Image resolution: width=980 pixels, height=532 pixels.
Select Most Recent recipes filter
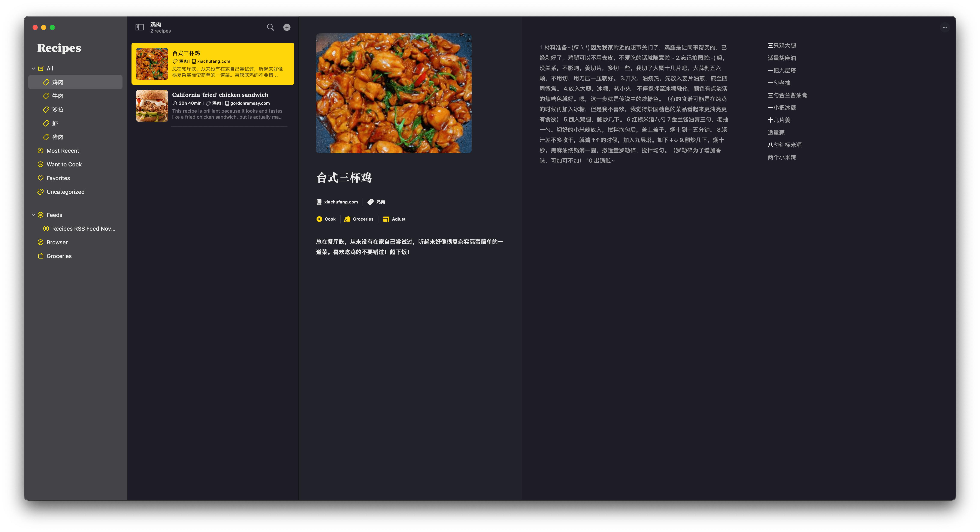64,150
